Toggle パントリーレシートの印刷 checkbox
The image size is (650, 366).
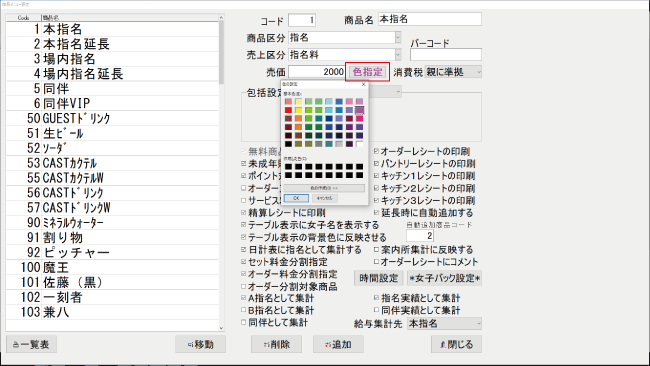[376, 164]
